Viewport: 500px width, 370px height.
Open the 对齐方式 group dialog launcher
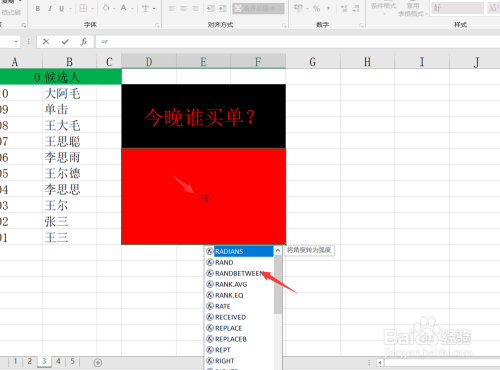pyautogui.click(x=284, y=25)
